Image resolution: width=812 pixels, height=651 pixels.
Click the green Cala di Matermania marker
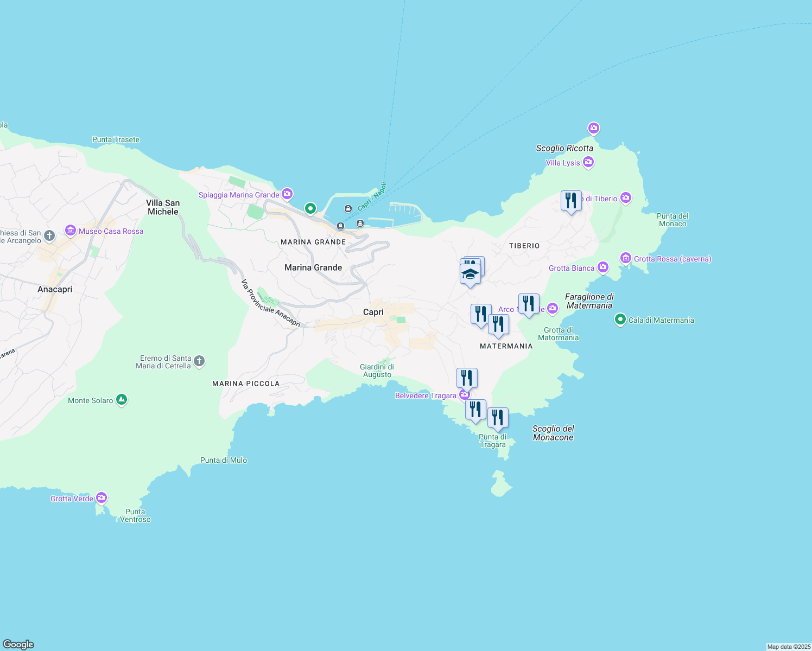coord(620,320)
